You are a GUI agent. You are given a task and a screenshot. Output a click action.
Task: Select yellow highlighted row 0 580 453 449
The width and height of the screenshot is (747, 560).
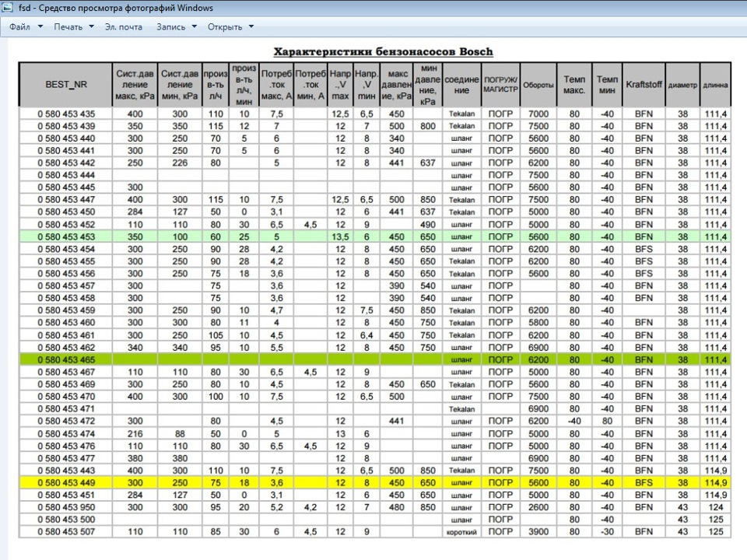pyautogui.click(x=374, y=482)
